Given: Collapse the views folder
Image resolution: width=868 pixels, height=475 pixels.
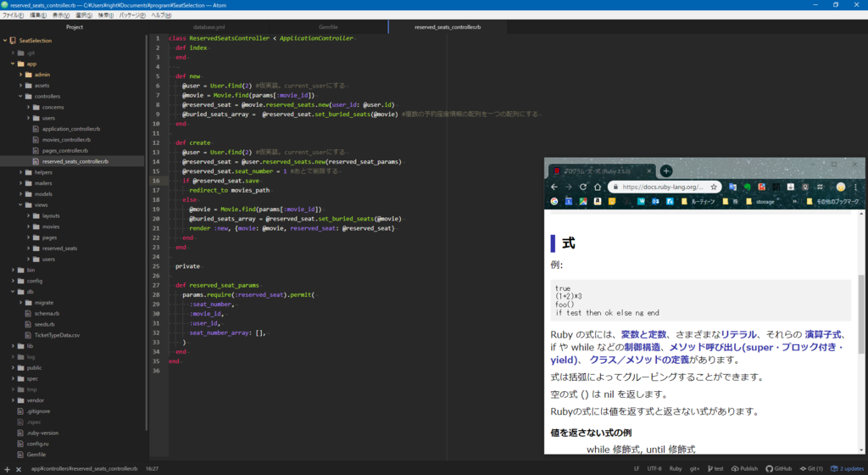Looking at the screenshot, I should click(x=21, y=204).
